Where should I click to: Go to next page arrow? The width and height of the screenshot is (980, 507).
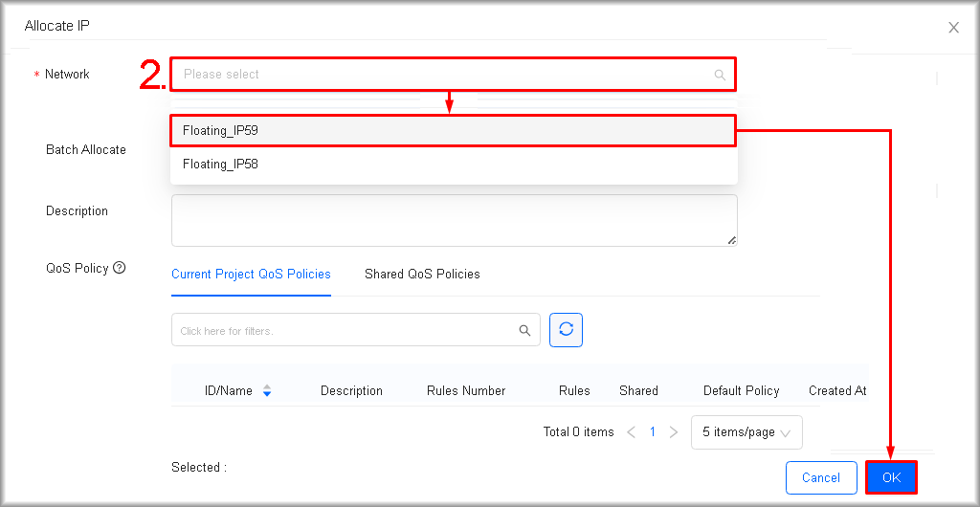pyautogui.click(x=674, y=432)
